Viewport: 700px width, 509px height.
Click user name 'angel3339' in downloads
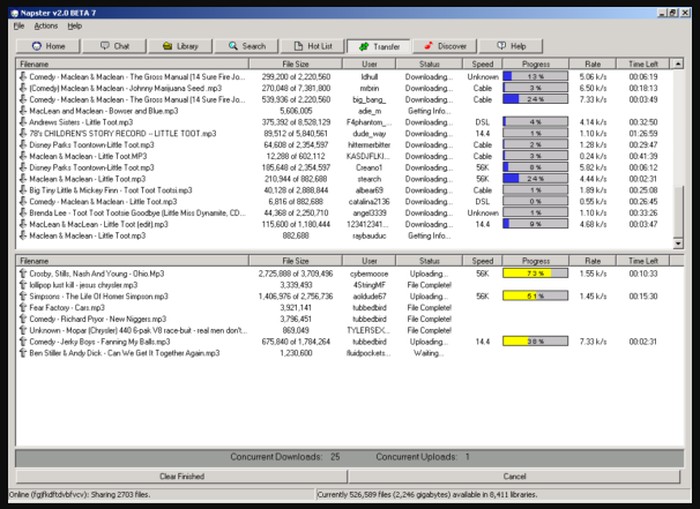pyautogui.click(x=369, y=213)
